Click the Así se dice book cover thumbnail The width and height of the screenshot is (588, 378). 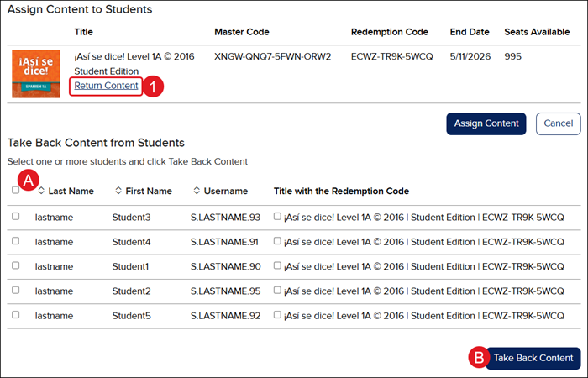[35, 73]
